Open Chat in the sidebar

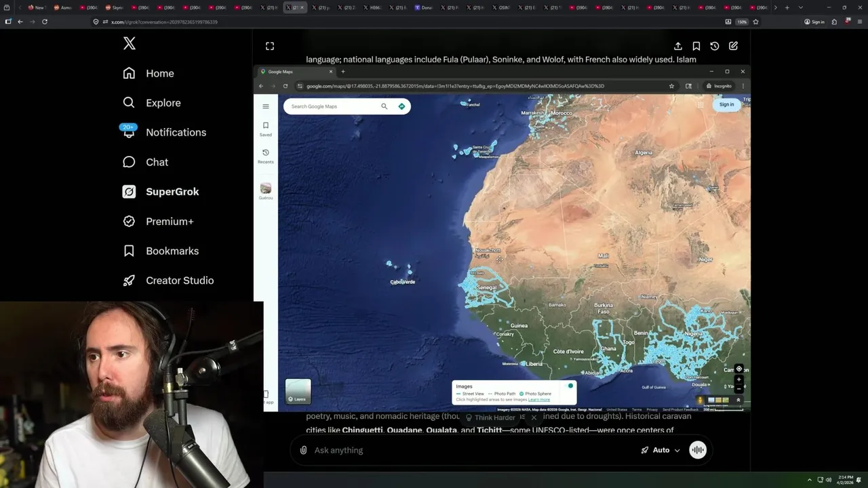click(146, 162)
